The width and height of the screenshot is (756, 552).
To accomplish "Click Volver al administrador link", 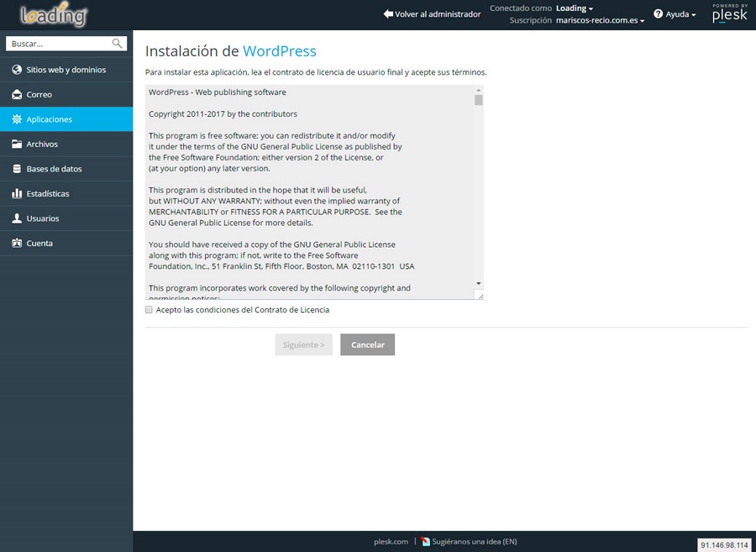I will coord(438,14).
